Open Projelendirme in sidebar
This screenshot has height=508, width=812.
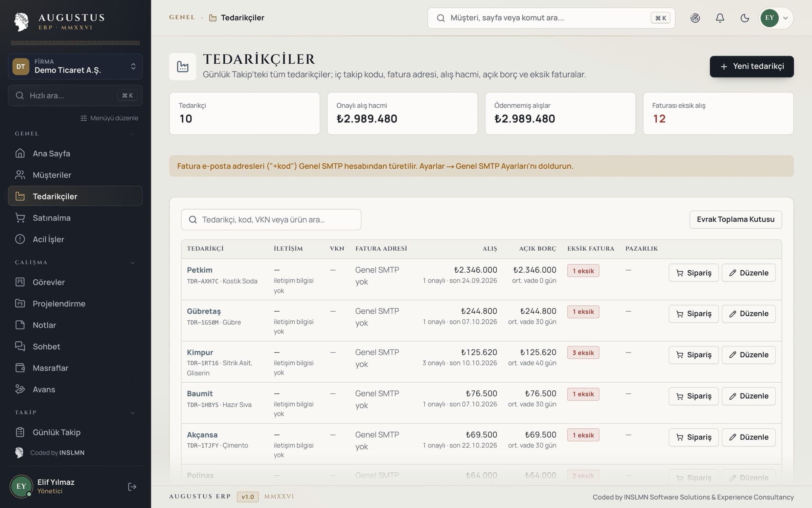pyautogui.click(x=75, y=303)
